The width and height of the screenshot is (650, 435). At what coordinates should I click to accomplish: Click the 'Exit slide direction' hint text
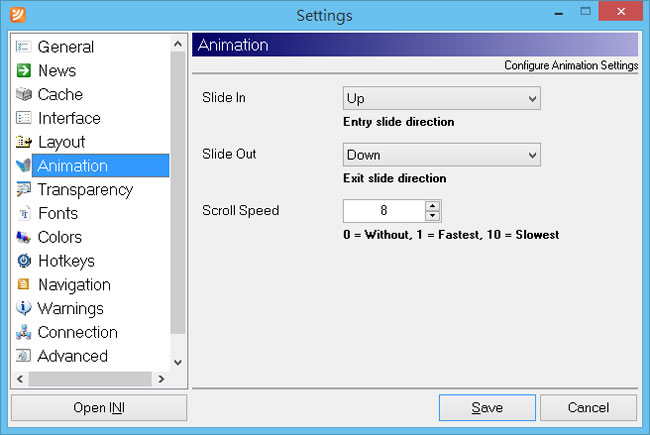395,178
